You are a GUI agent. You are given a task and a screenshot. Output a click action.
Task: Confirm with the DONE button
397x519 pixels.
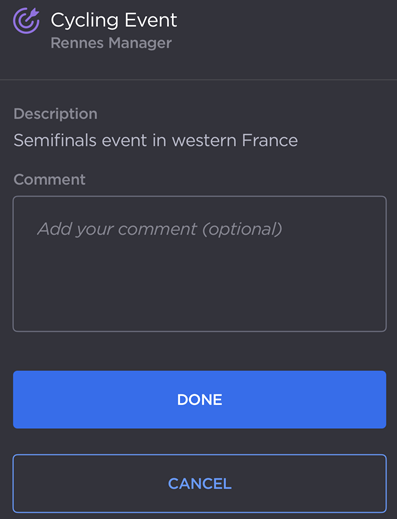(200, 399)
